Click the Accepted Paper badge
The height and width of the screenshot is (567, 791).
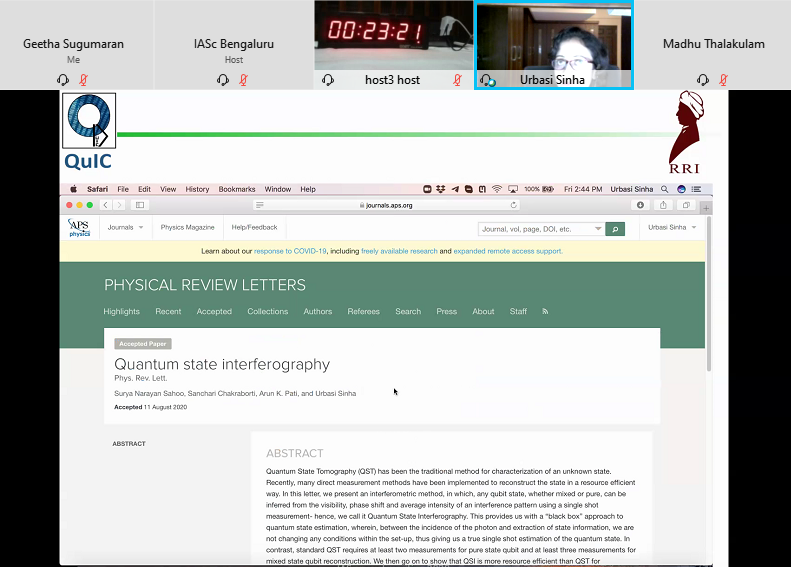[x=143, y=344]
